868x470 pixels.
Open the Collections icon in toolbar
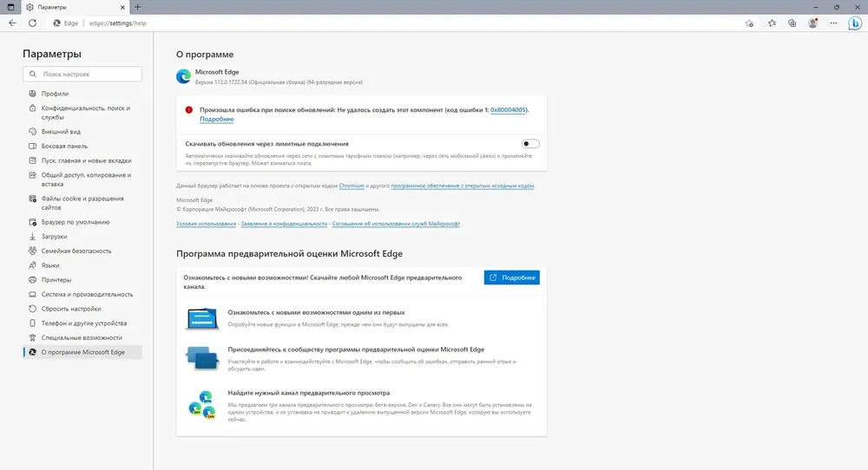[792, 23]
